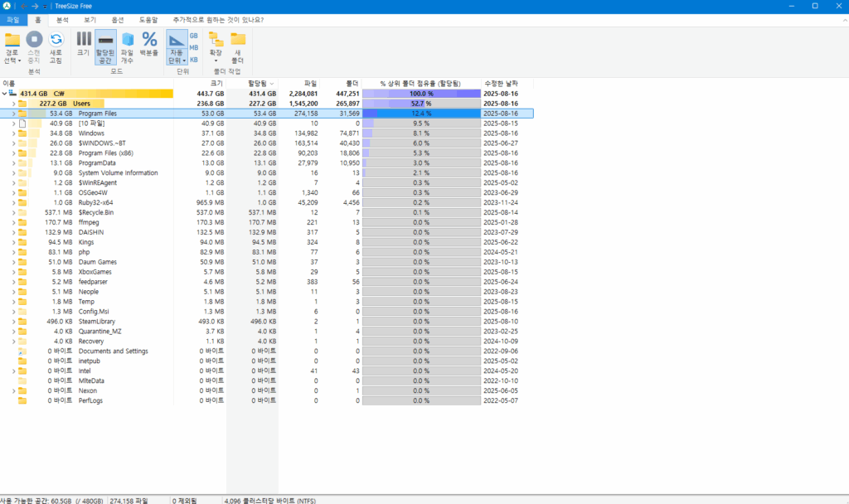Image resolution: width=849 pixels, height=504 pixels.
Task: Click the Users folder icon
Action: pos(22,104)
